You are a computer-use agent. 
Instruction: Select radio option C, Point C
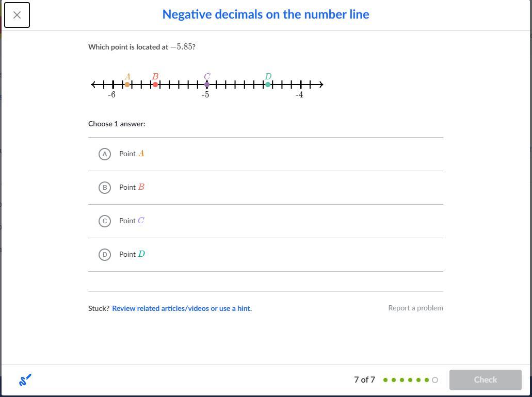pyautogui.click(x=105, y=221)
